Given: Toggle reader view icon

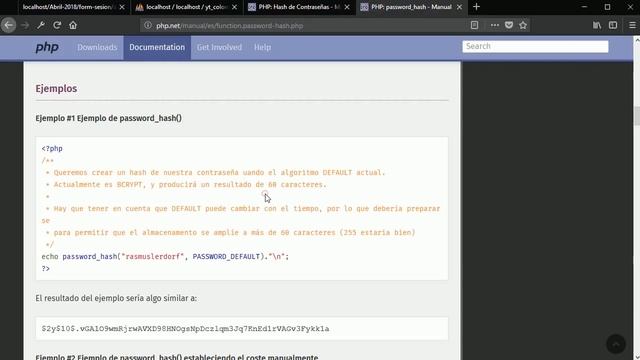Looking at the screenshot, I should (474, 25).
